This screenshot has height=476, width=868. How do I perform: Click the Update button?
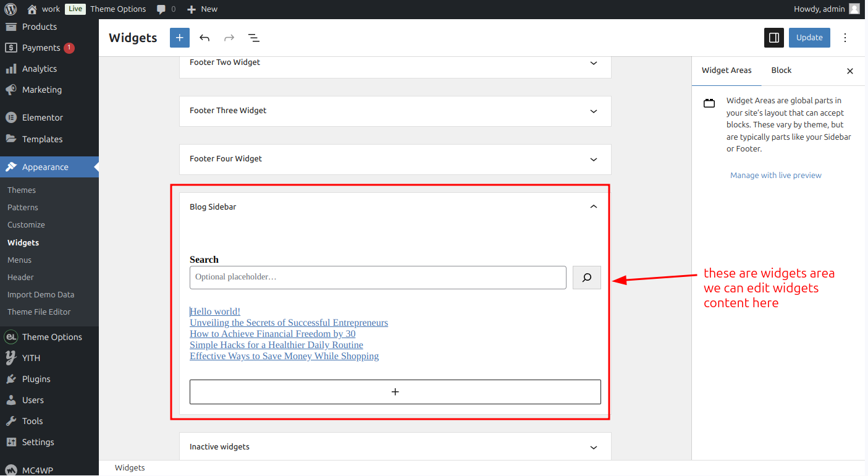(809, 38)
